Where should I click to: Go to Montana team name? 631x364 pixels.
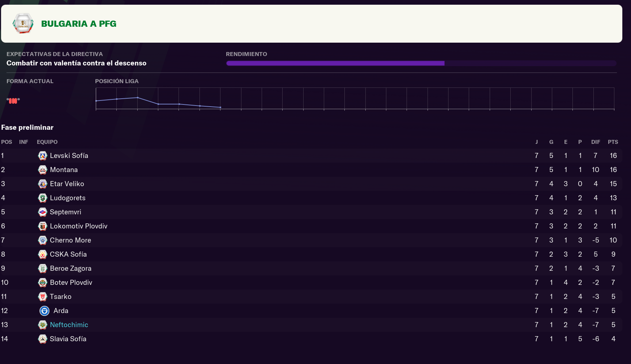[64, 170]
